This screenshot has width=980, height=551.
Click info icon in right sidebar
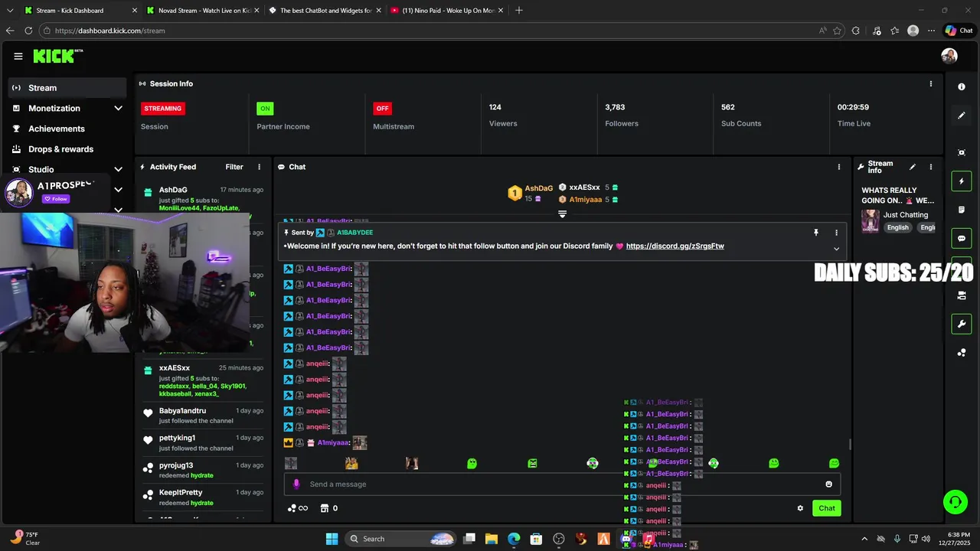tap(962, 87)
